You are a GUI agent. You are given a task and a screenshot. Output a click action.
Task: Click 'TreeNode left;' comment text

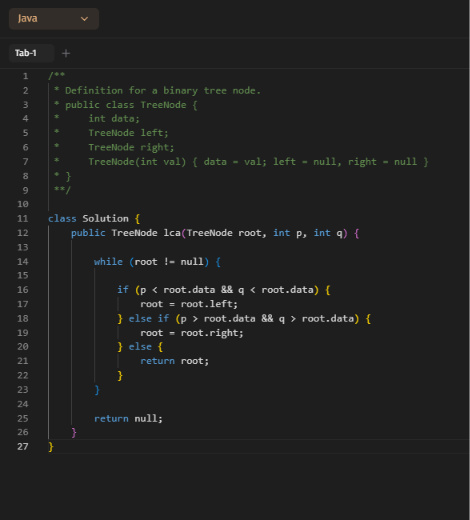click(x=128, y=133)
